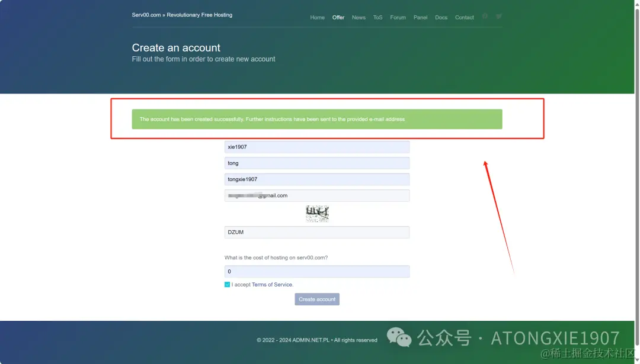Open the Twitter icon in the header
Screen dimensions: 640x364
pyautogui.click(x=499, y=17)
